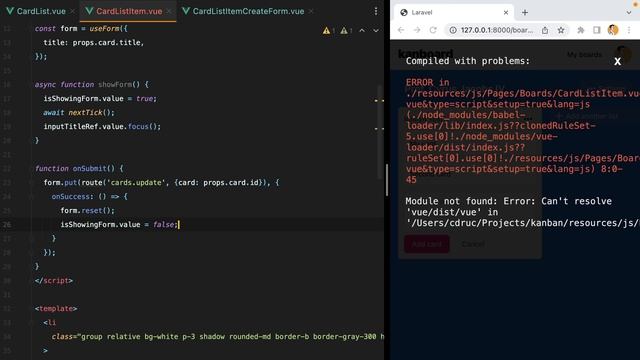The height and width of the screenshot is (360, 640).
Task: Focus the 127.0.0.1:8000 address bar
Action: point(496,30)
